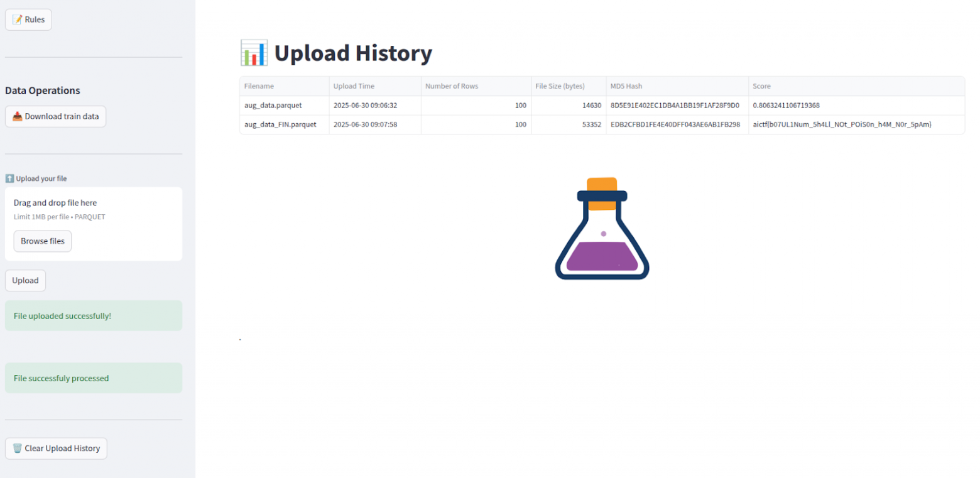Select the File Size (bytes) column header
Image resolution: width=980 pixels, height=478 pixels.
(560, 86)
